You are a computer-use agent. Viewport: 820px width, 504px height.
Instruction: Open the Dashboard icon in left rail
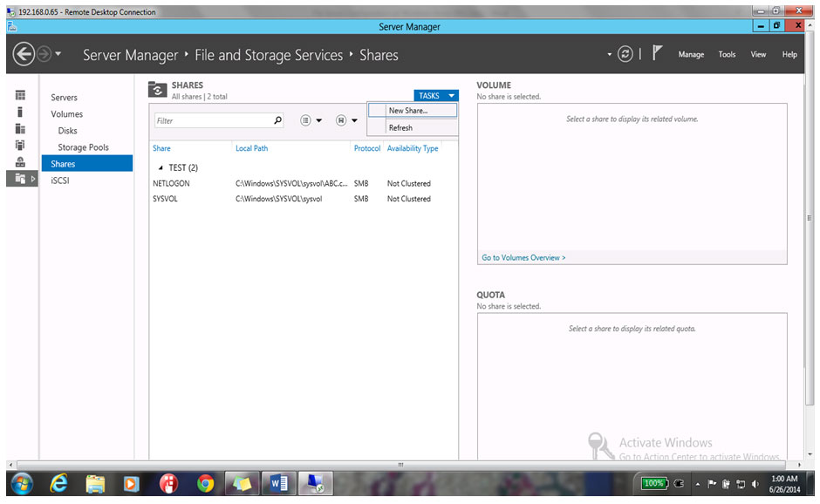[x=20, y=95]
